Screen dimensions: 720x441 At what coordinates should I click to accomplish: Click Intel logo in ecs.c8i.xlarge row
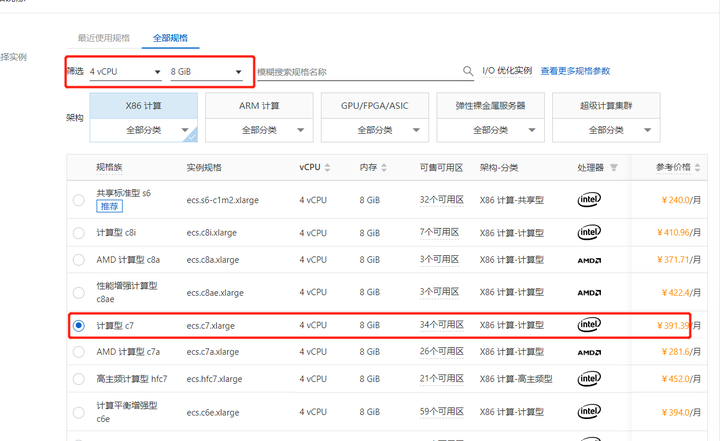[x=589, y=232]
